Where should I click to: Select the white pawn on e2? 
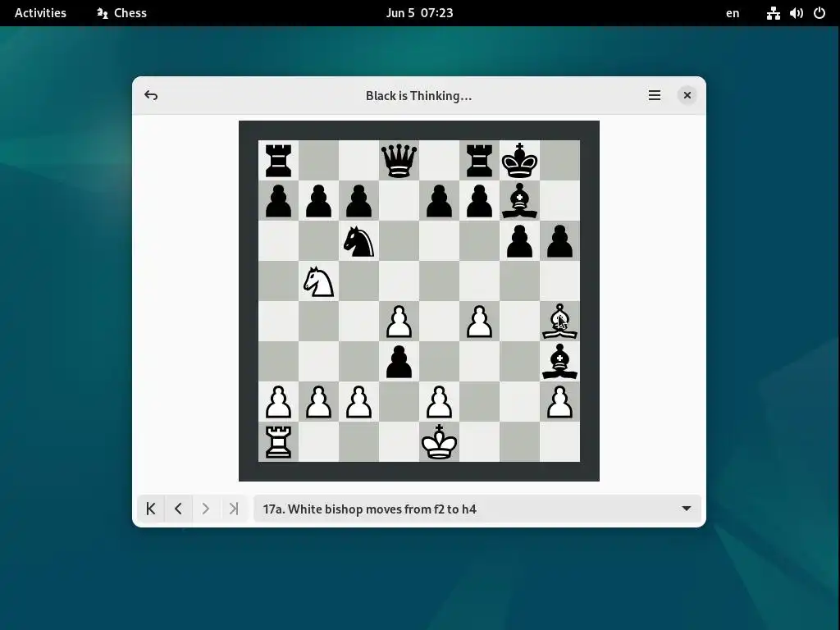pyautogui.click(x=440, y=401)
